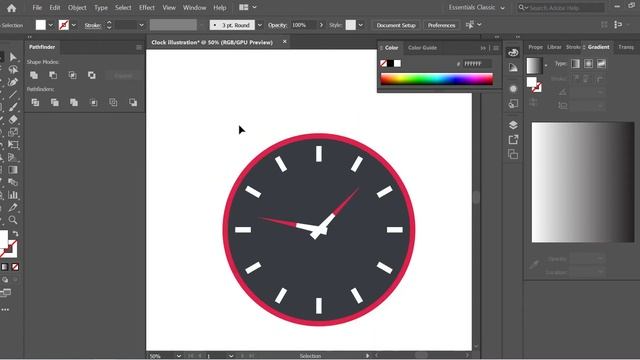Screen dimensions: 640x360
Task: Select the Perspective Grid tool
Action: [x=13, y=157]
